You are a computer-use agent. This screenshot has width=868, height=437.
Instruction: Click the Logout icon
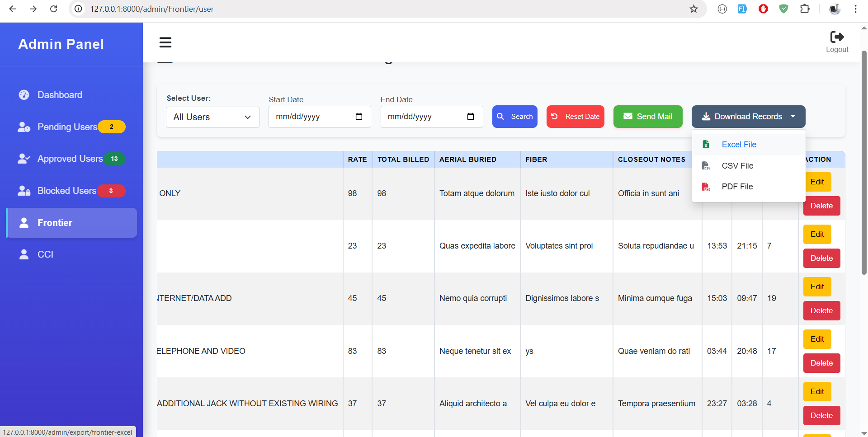[837, 37]
